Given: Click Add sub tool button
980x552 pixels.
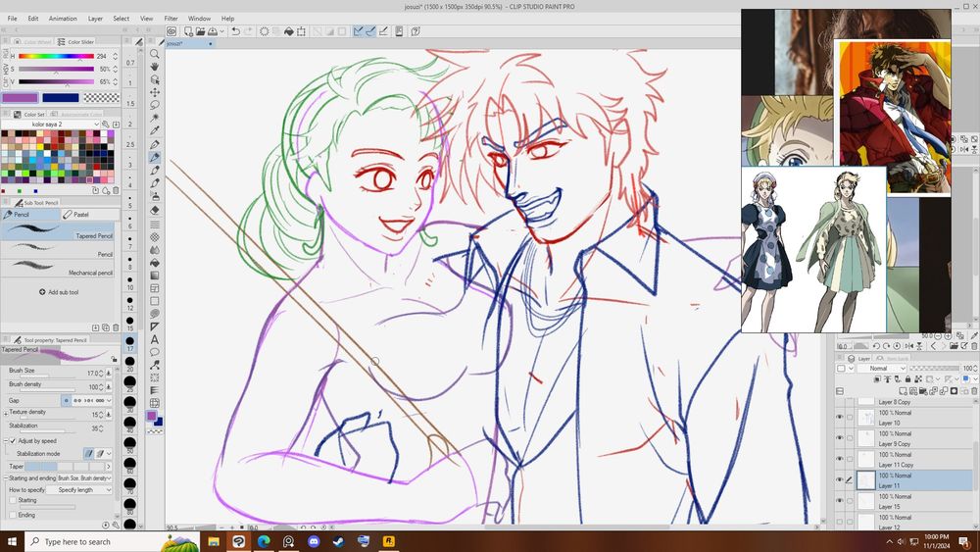Looking at the screenshot, I should pos(59,292).
